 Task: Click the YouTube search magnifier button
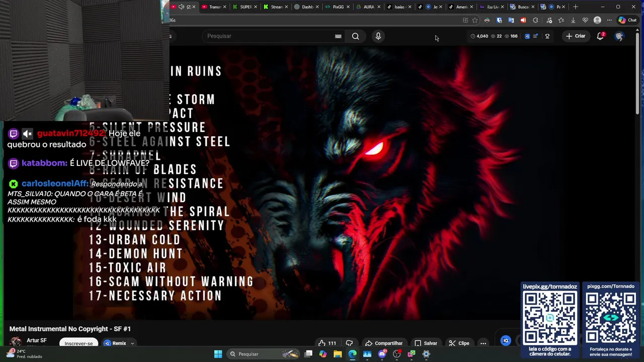pos(355,36)
